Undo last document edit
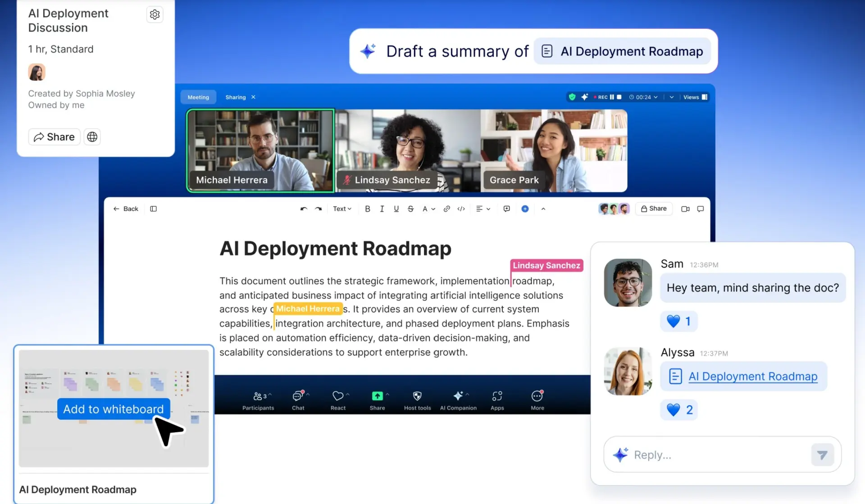Screen dimensions: 865x504 304,209
